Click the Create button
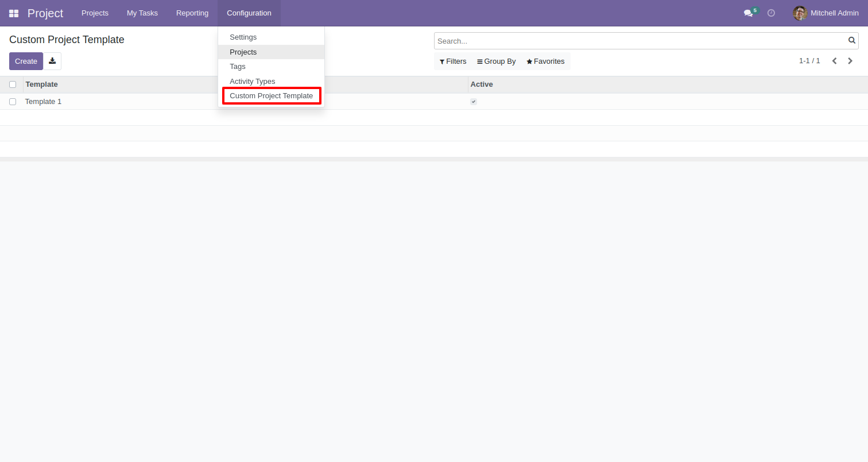Image resolution: width=868 pixels, height=462 pixels. pyautogui.click(x=26, y=61)
